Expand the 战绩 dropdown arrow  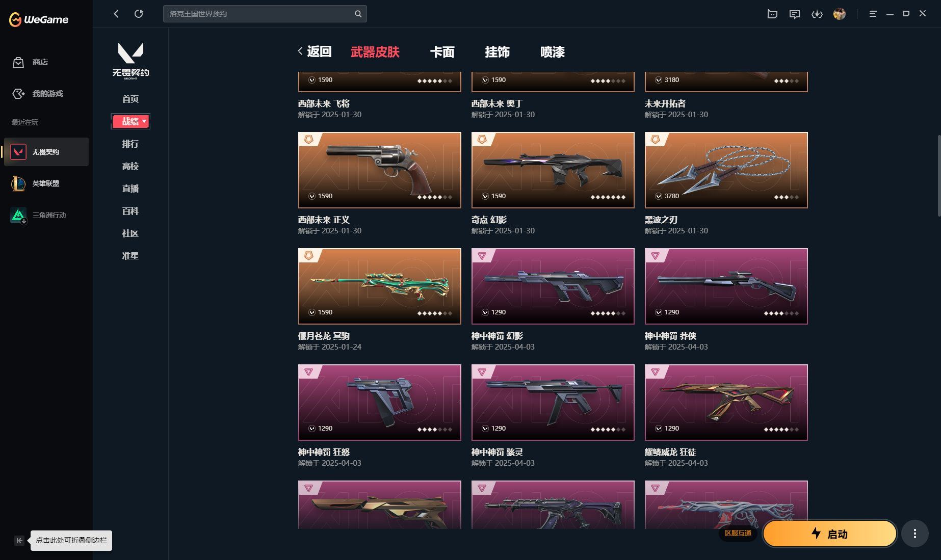(144, 121)
